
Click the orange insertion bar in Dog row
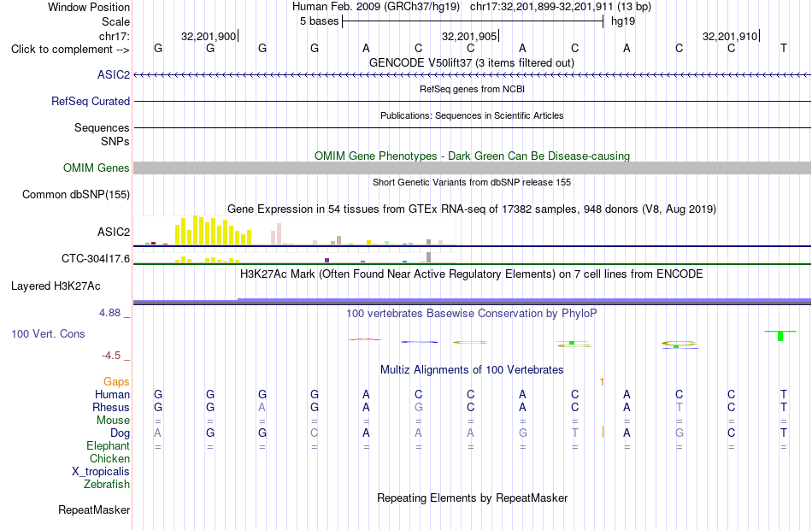[603, 432]
